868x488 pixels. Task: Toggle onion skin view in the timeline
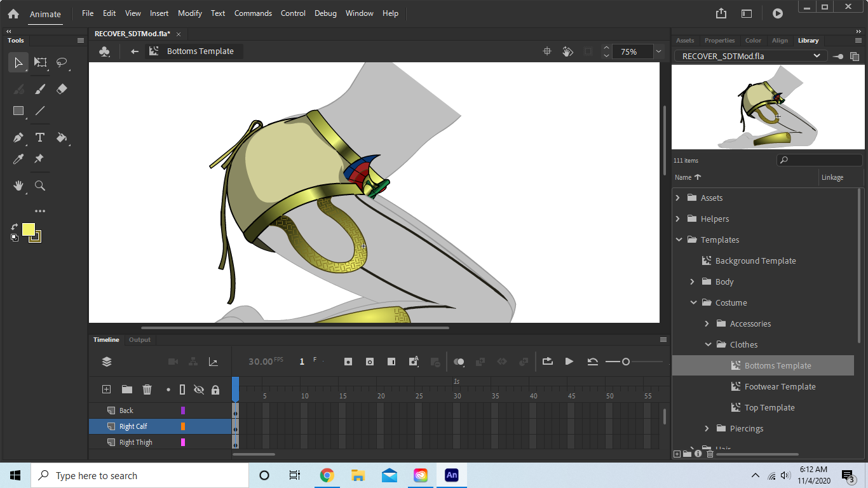coord(459,361)
